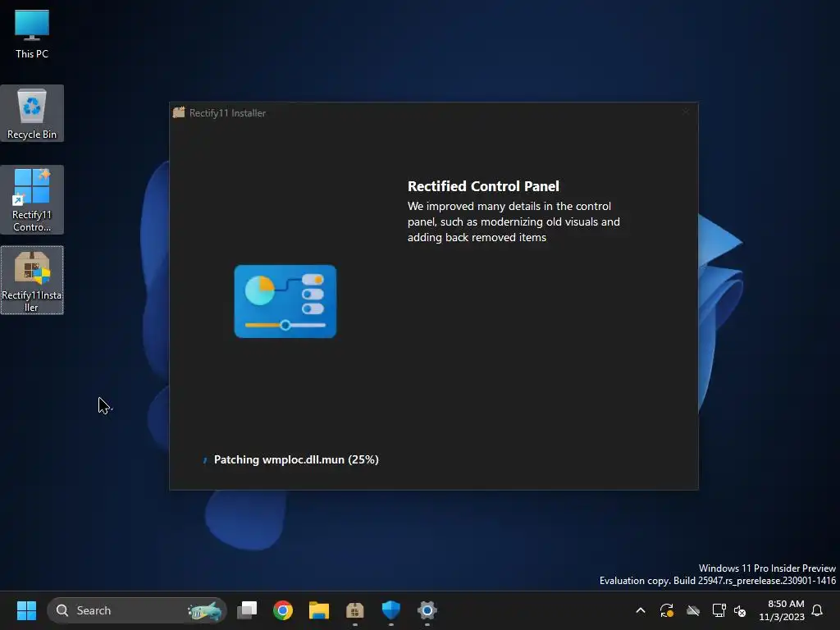Open Settings gear app in taskbar
The height and width of the screenshot is (630, 840).
[427, 610]
